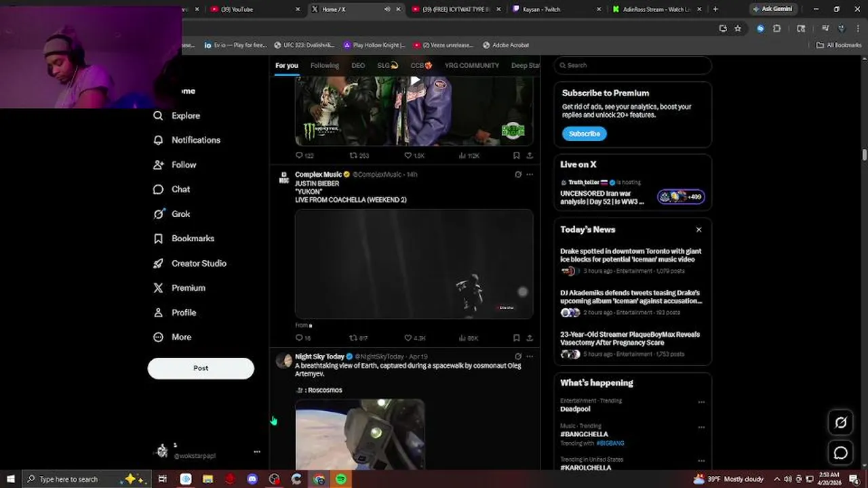Open PlaqueBoyMax Vasectomy news story
The width and height of the screenshot is (868, 488).
click(630, 339)
